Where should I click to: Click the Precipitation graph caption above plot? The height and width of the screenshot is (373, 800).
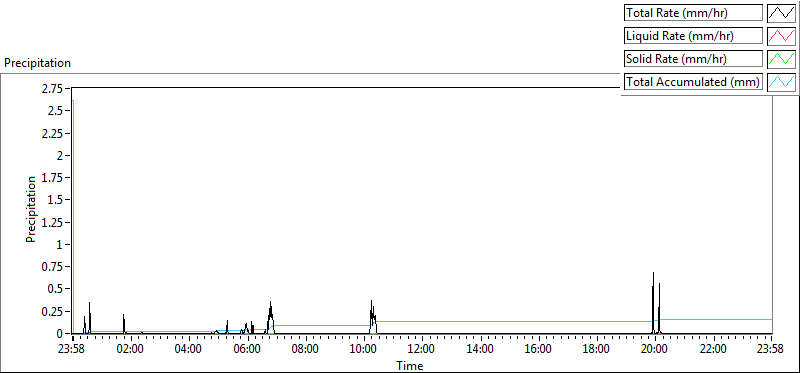[x=37, y=63]
